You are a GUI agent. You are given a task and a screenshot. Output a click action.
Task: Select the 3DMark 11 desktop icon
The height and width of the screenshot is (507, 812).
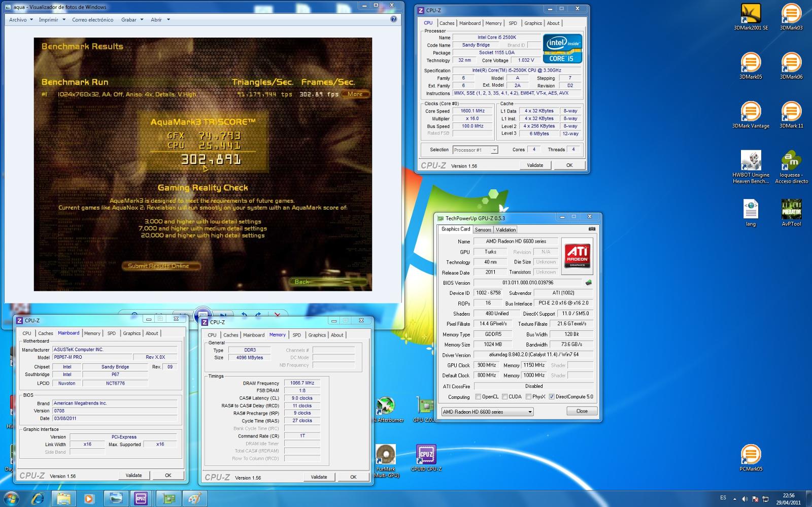(791, 115)
